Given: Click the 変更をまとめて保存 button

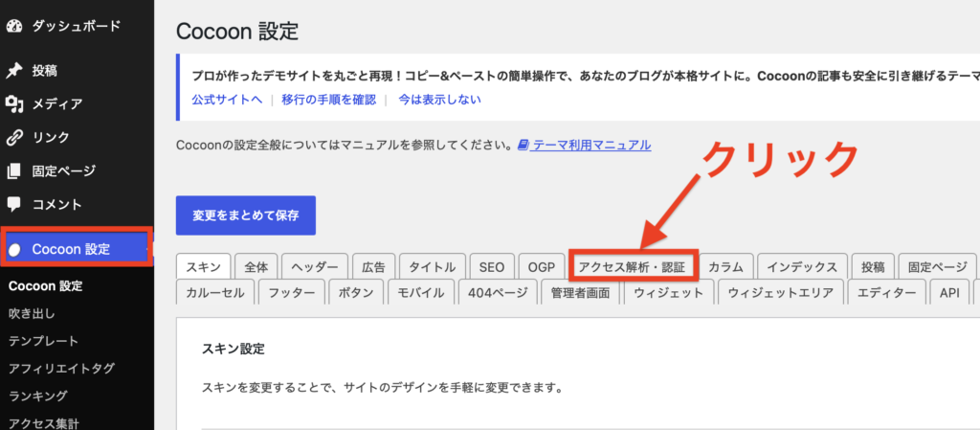Looking at the screenshot, I should pos(246,215).
